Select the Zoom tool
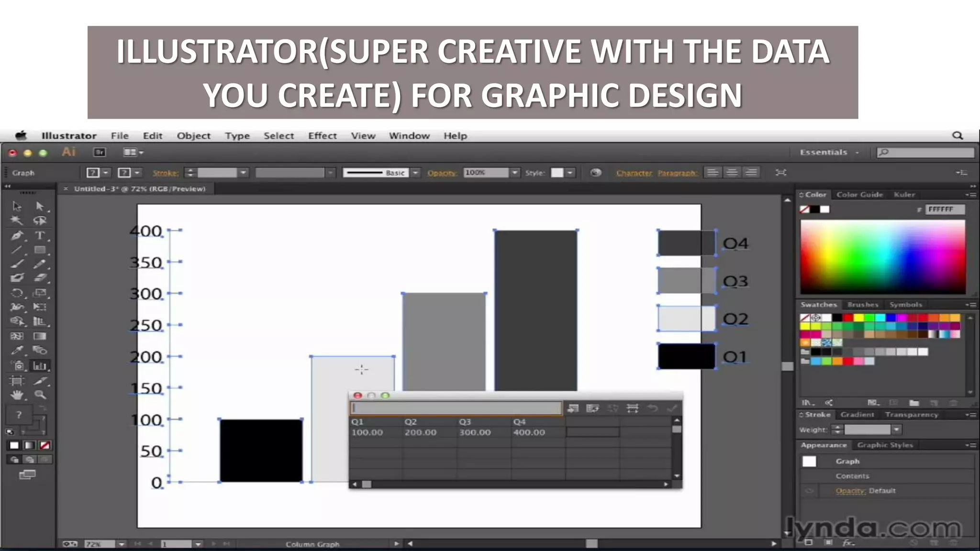980x551 pixels. coord(40,395)
